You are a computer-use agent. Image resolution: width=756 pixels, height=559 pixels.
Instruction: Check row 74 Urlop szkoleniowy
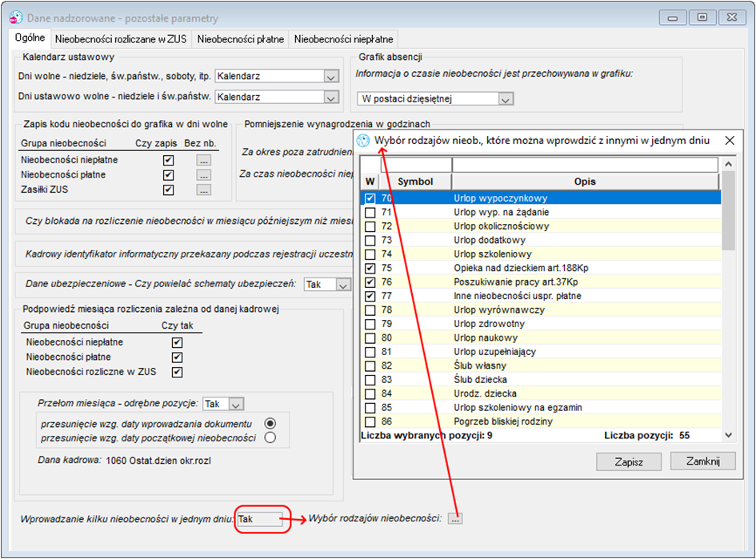(x=370, y=254)
